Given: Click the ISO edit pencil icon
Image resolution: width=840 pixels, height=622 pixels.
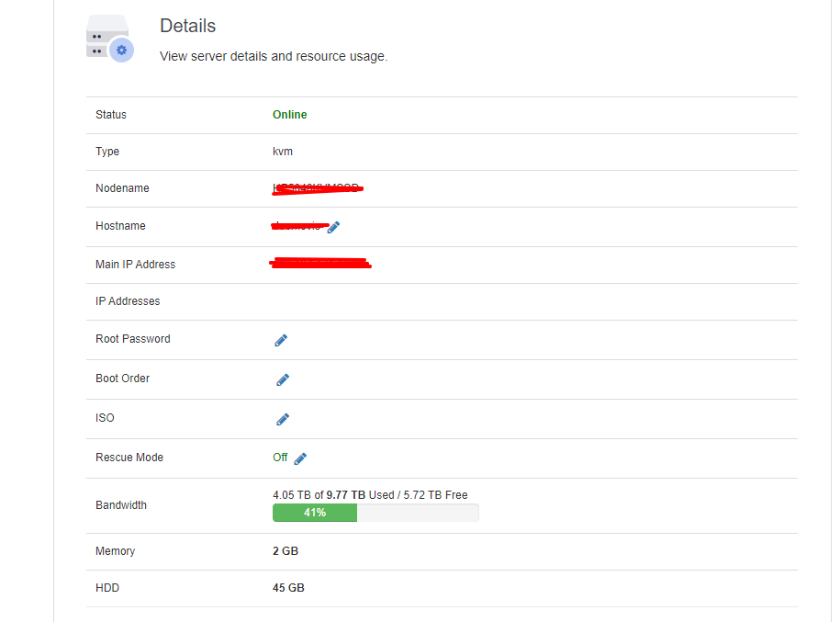Looking at the screenshot, I should click(283, 419).
